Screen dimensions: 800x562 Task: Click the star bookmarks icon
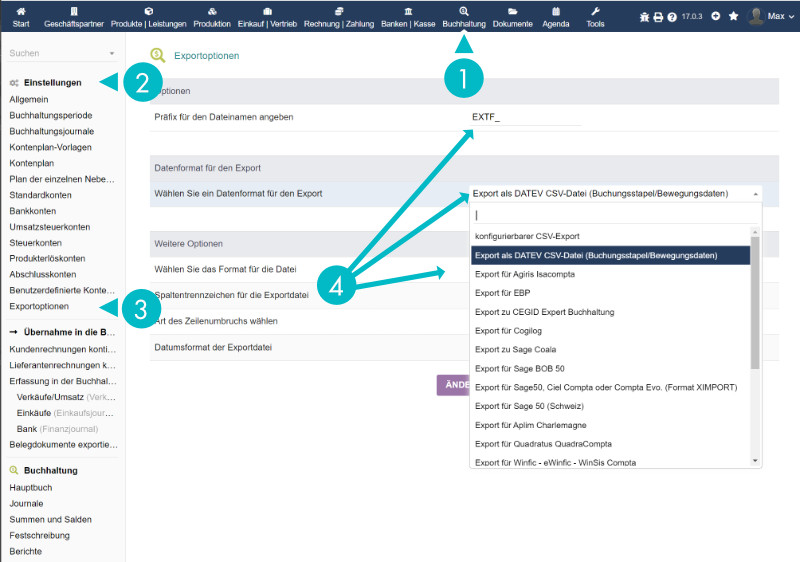(x=734, y=16)
